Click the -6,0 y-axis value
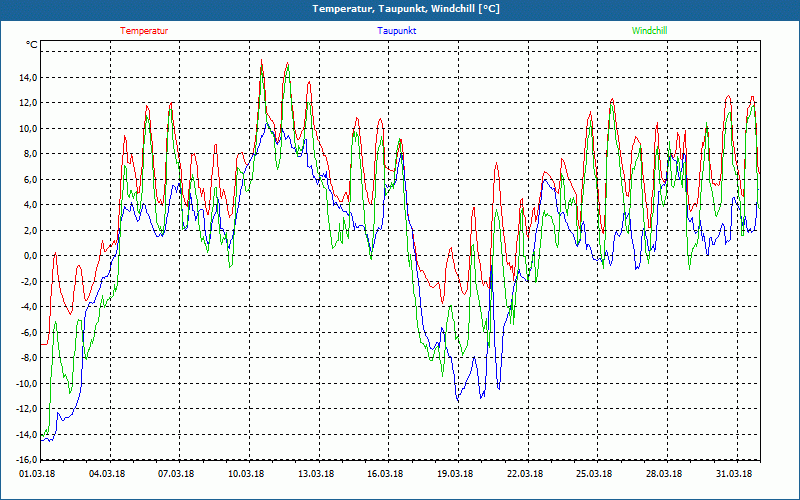800x500 pixels. (29, 333)
